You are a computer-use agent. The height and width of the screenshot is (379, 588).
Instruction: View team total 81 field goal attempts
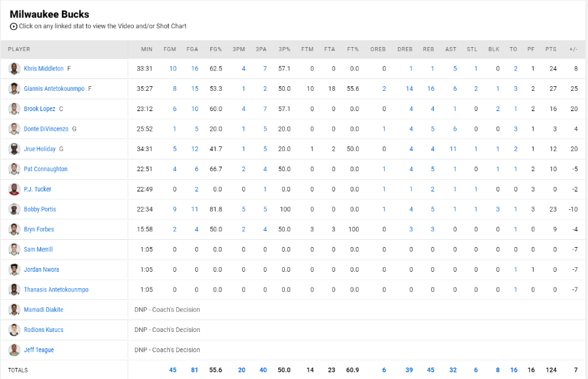point(195,370)
